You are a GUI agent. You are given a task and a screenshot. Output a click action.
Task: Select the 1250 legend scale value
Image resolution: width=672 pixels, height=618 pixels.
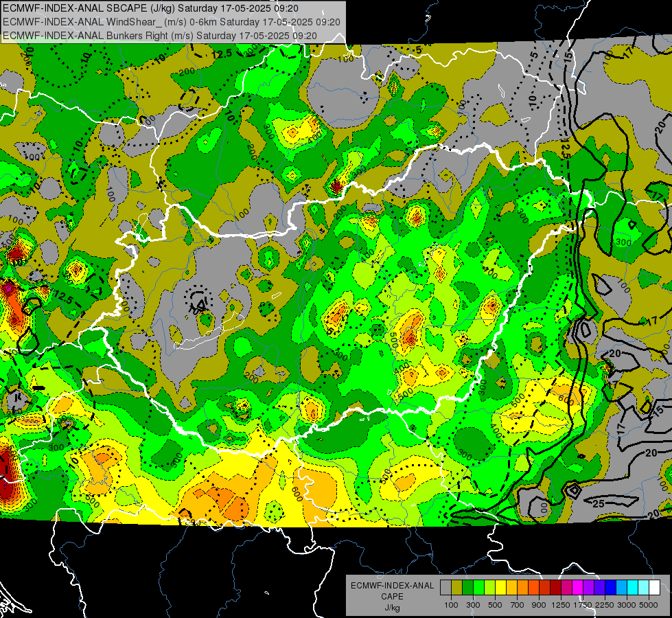(x=561, y=605)
